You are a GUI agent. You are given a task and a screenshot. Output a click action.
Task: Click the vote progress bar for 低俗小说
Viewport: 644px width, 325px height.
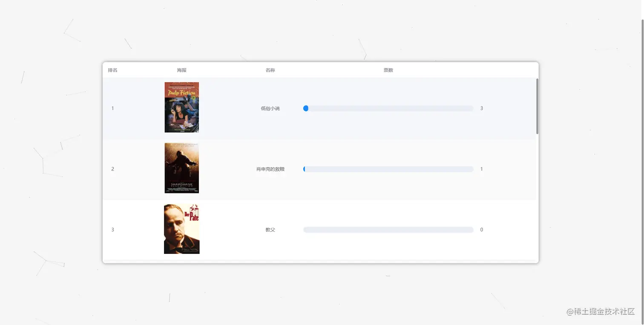click(x=388, y=108)
